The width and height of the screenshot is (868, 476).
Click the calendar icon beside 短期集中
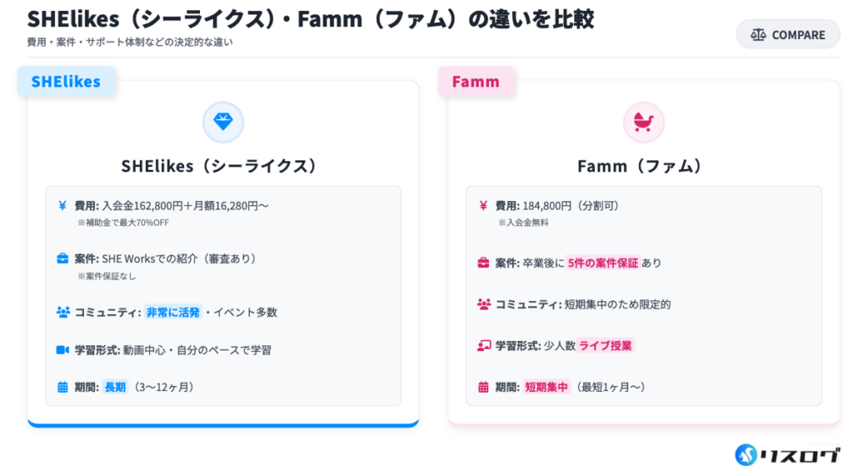(x=483, y=387)
